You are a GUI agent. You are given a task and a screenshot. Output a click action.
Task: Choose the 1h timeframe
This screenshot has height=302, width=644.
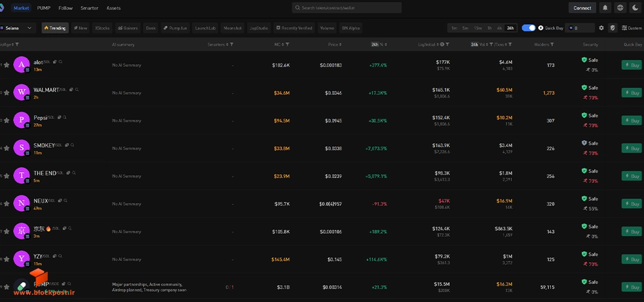tap(489, 28)
